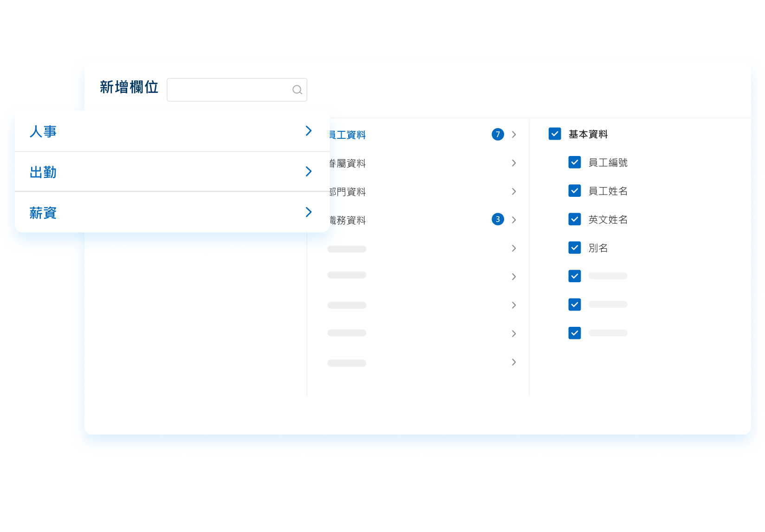Screen dimensions: 765x532
Task: Expand the first placeholder row below 職務資料
Action: 514,248
